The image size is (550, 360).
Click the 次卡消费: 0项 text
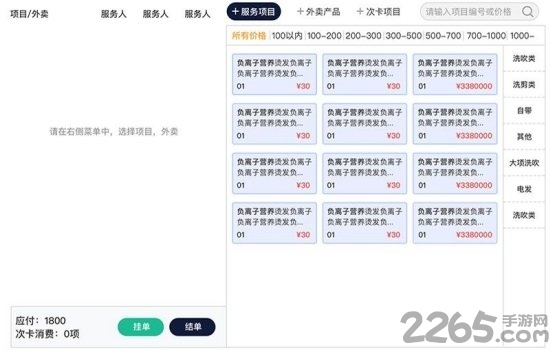coord(47,334)
